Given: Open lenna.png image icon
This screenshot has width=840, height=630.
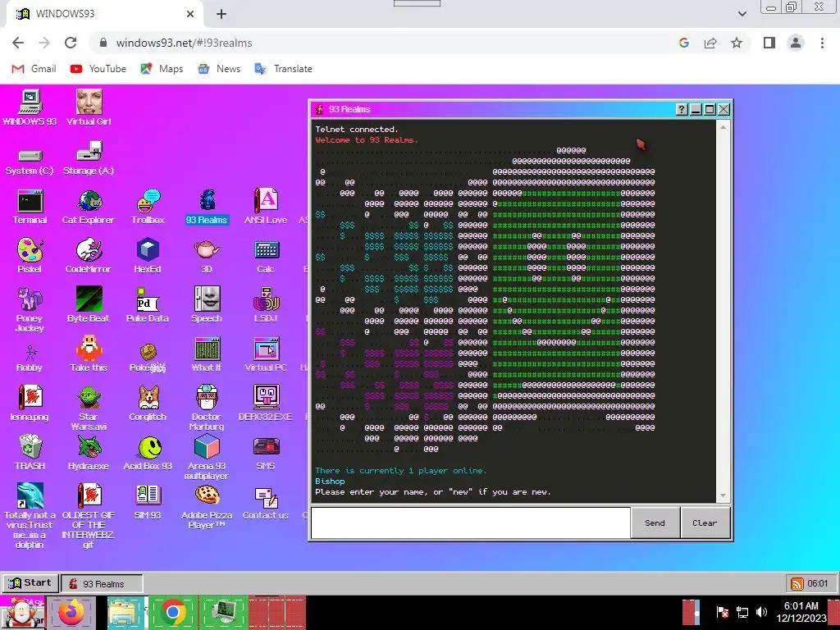Looking at the screenshot, I should pyautogui.click(x=30, y=403).
